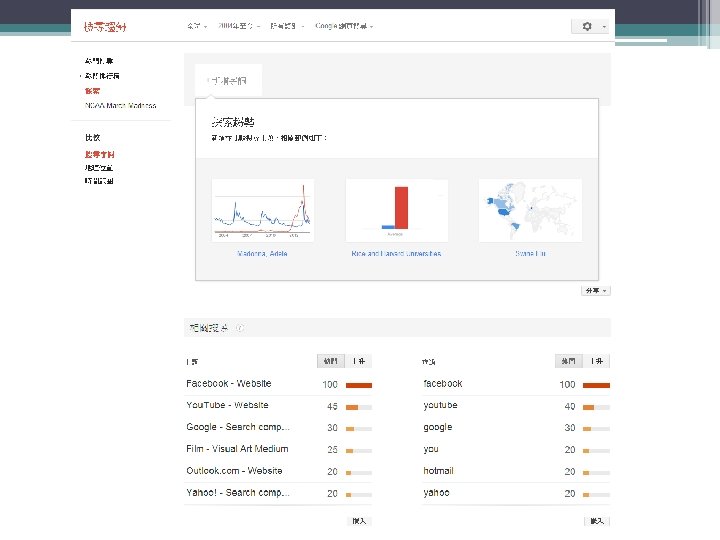
Task: Click embed button under topics list
Action: pyautogui.click(x=359, y=521)
